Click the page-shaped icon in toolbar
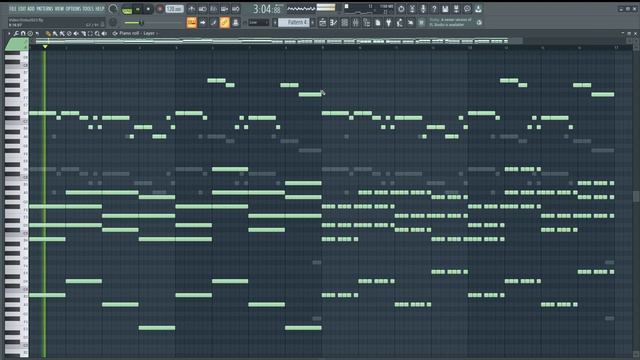Screen dimensions: 640x360 [378, 23]
